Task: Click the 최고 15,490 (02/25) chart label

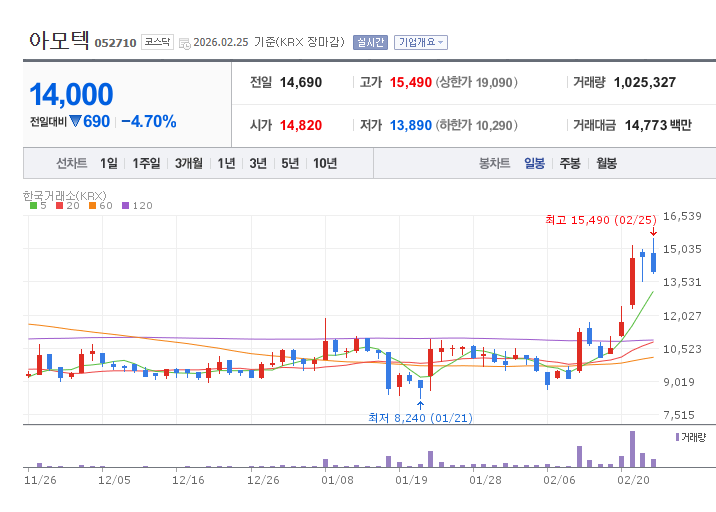Action: (x=601, y=220)
